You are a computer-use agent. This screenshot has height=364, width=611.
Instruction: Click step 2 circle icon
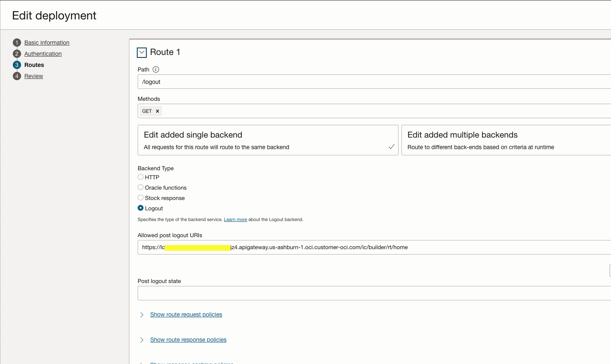pos(17,54)
